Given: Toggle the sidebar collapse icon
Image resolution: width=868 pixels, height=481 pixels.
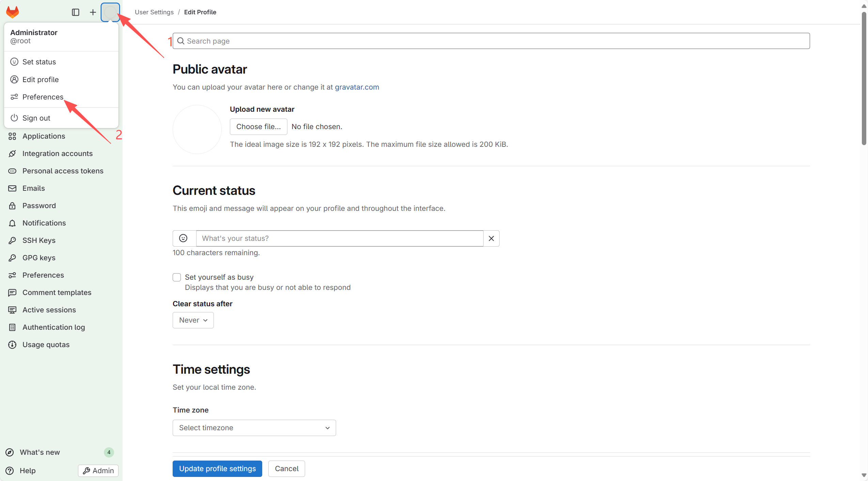Looking at the screenshot, I should pyautogui.click(x=76, y=12).
